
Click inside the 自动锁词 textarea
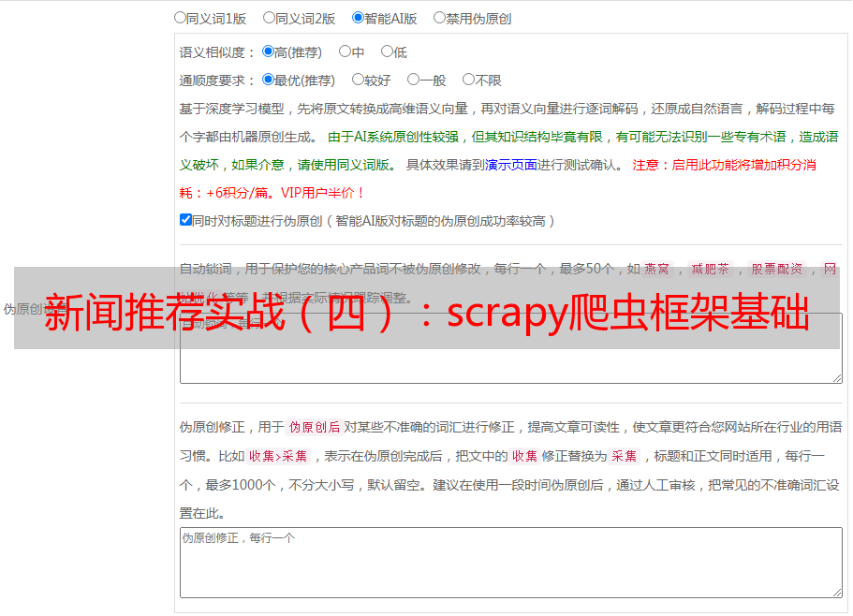point(511,348)
